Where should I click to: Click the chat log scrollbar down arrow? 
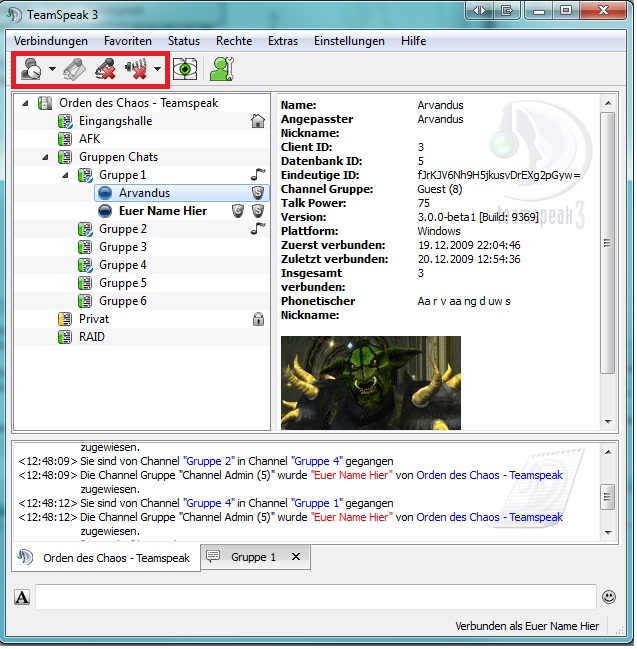click(x=608, y=533)
